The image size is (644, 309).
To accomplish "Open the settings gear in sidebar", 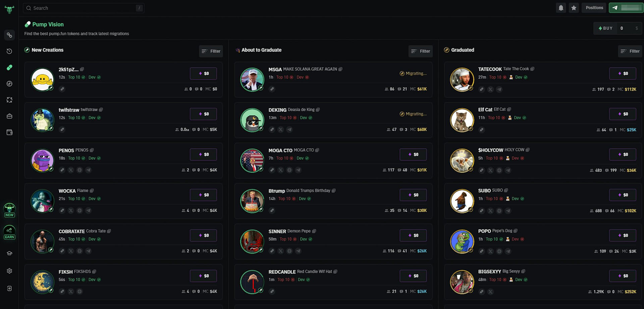I will pos(9,271).
